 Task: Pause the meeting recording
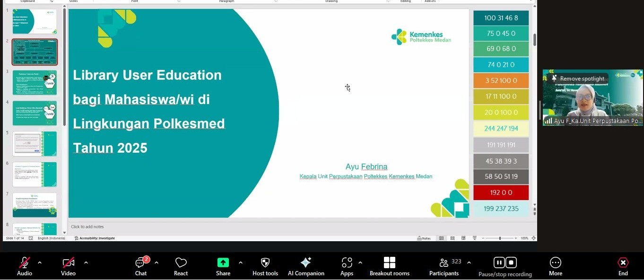(499, 262)
